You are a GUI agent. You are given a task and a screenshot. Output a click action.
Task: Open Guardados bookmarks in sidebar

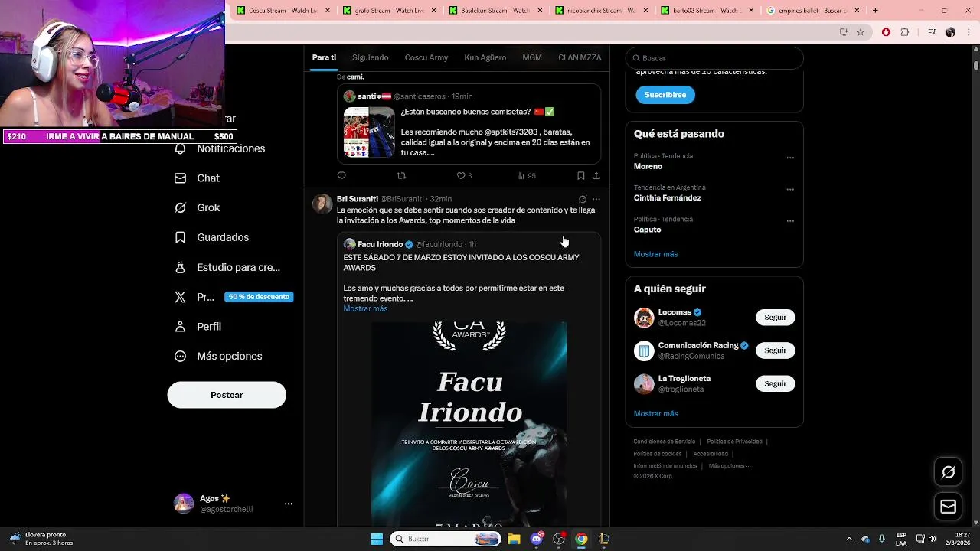point(212,237)
